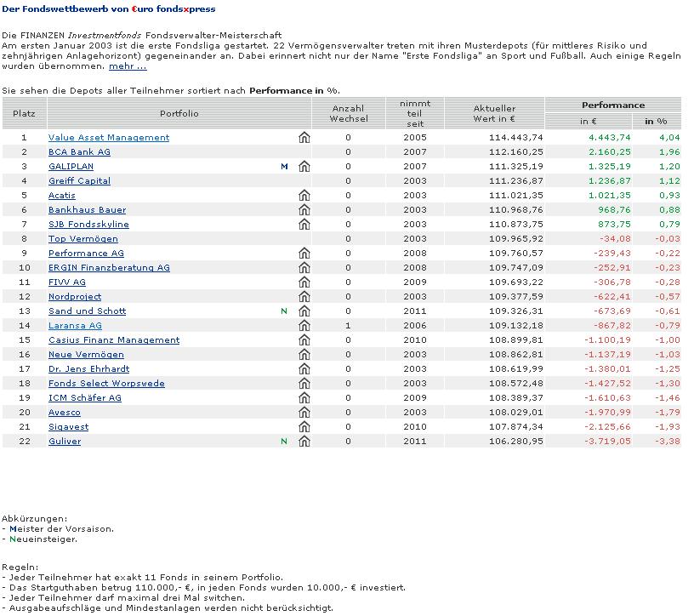Image resolution: width=694 pixels, height=616 pixels.
Task: Open the Guliver portfolio link
Action: click(x=65, y=441)
